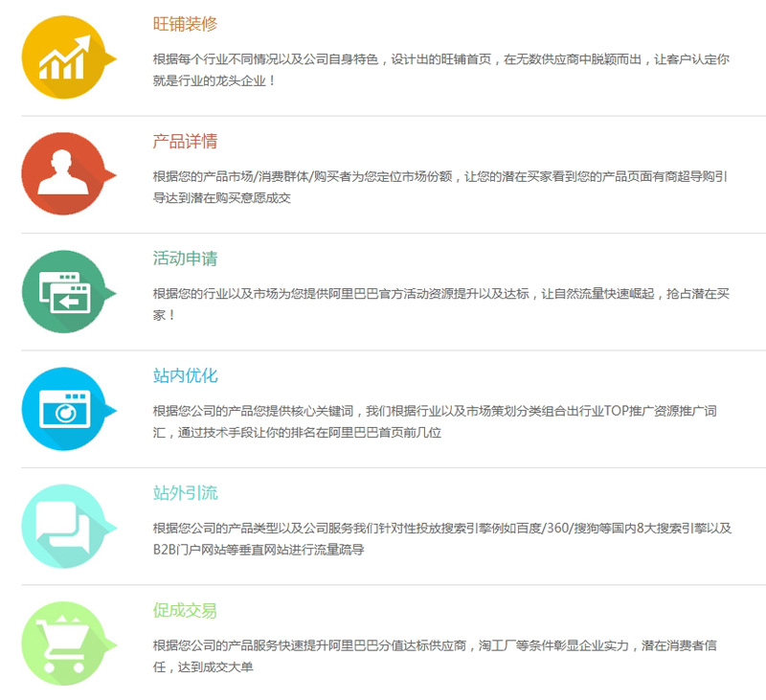Click the description text under 活动申请
This screenshot has width=766, height=700.
(440, 304)
